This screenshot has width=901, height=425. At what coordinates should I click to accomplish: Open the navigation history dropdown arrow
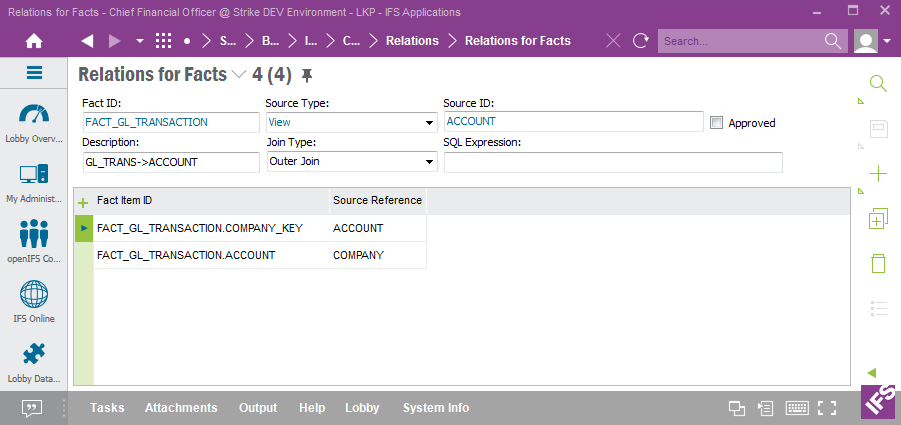pyautogui.click(x=140, y=41)
